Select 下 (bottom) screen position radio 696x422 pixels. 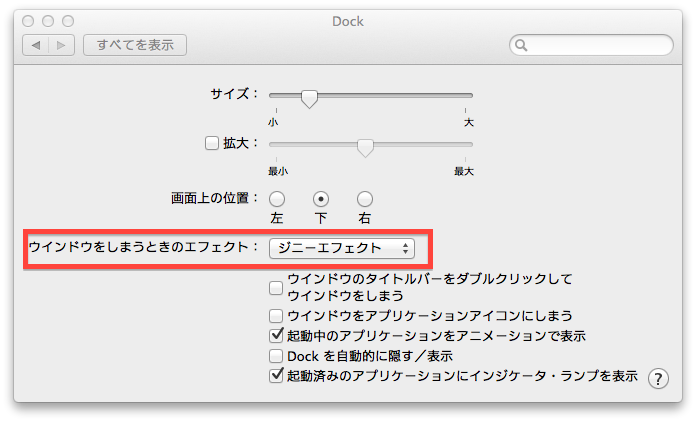click(x=321, y=198)
